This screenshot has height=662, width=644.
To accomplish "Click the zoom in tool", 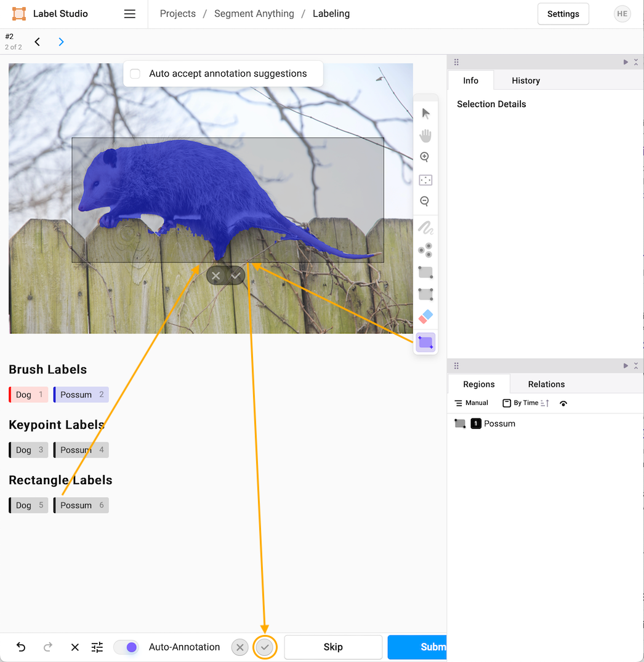I will [425, 157].
